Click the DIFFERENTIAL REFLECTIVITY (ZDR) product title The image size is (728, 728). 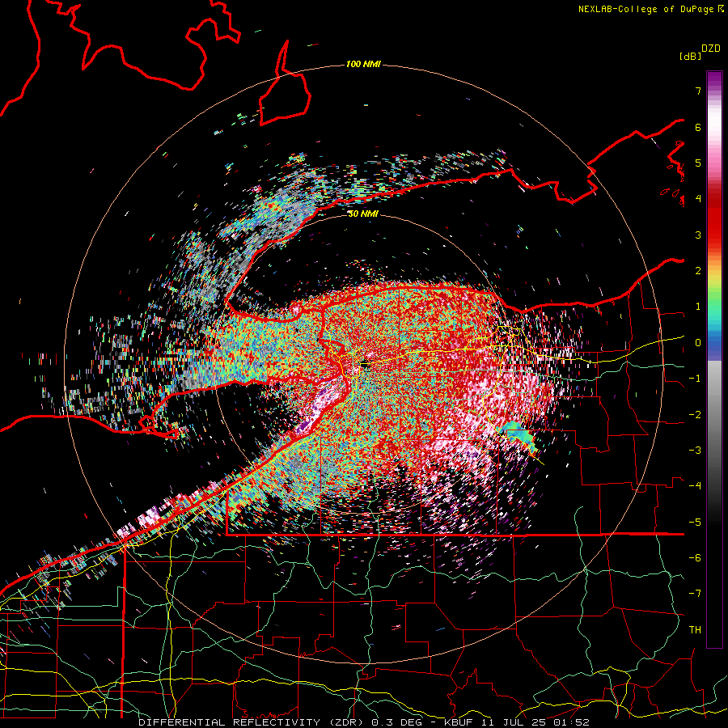click(252, 722)
